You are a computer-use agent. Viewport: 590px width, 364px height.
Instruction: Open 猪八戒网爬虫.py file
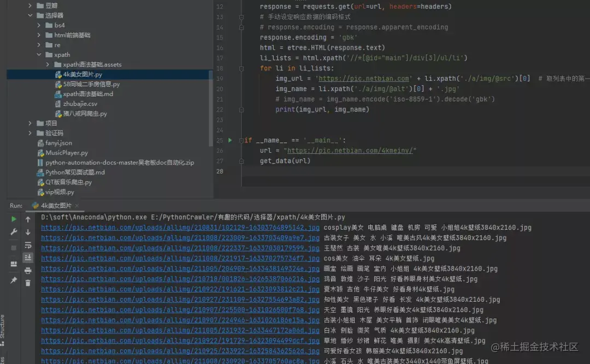pyautogui.click(x=85, y=114)
